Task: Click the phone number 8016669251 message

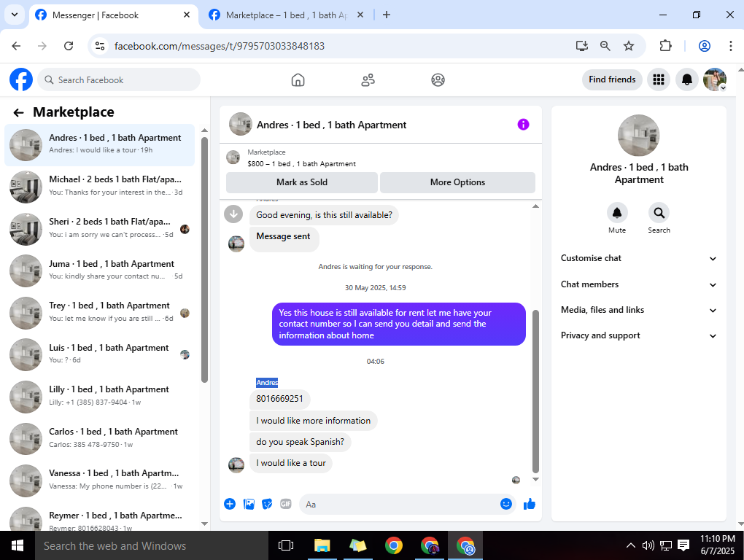Action: pos(279,399)
